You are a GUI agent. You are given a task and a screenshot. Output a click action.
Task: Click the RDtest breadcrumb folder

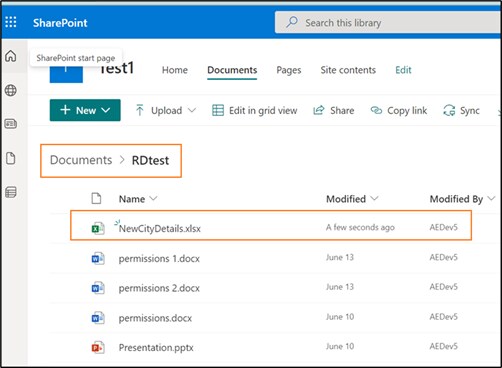click(150, 160)
